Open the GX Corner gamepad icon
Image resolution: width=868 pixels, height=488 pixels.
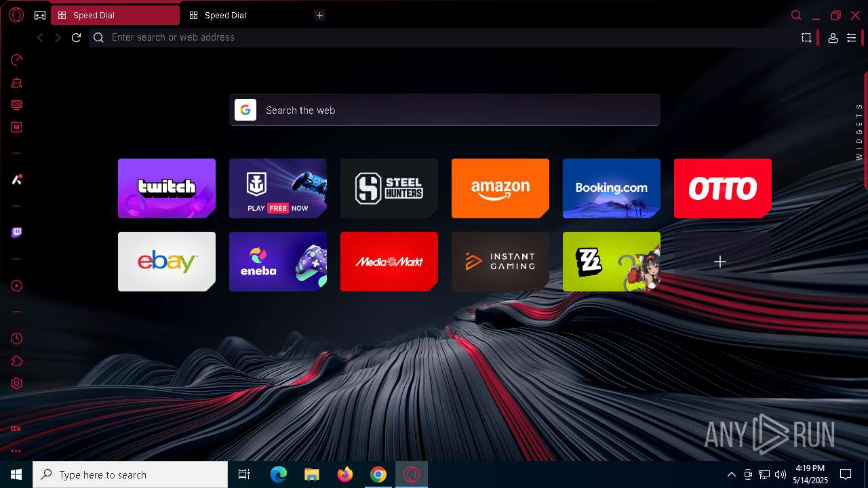pyautogui.click(x=40, y=15)
